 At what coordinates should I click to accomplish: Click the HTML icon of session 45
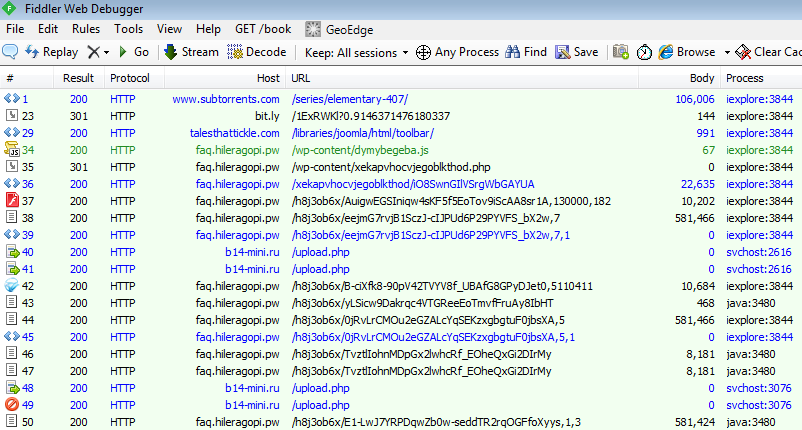tap(11, 336)
